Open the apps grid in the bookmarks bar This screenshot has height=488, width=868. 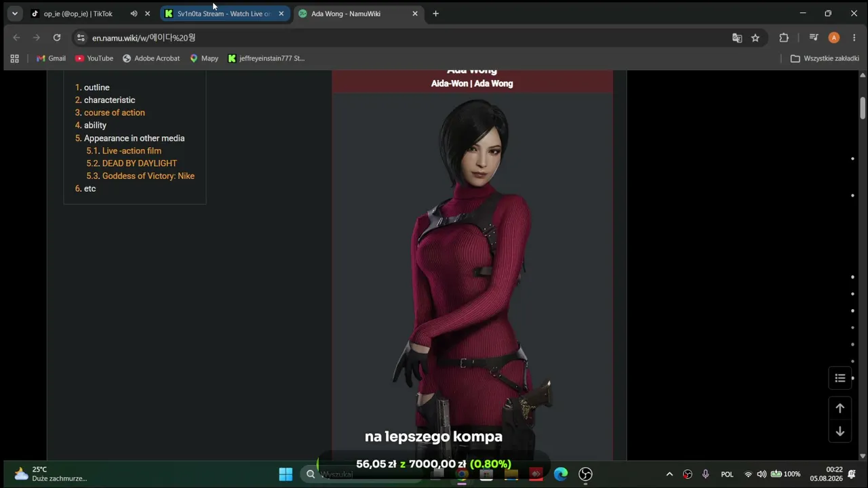tap(15, 58)
